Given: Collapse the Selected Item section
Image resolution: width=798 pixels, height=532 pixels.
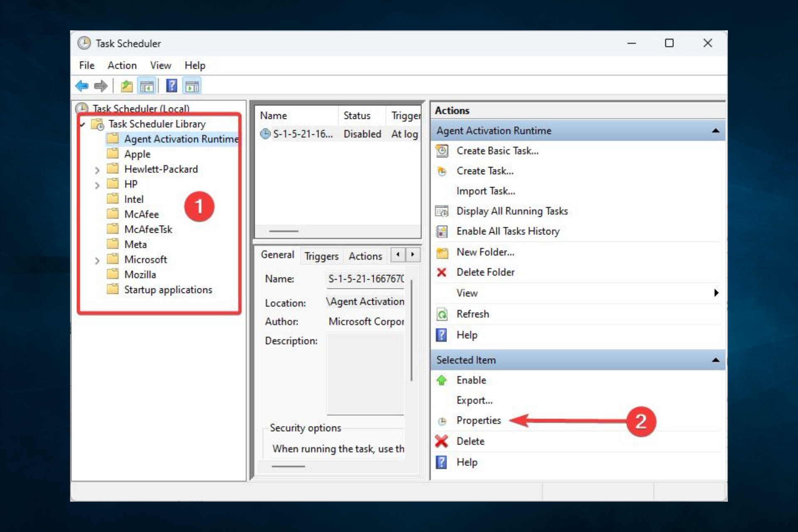Looking at the screenshot, I should pos(715,360).
